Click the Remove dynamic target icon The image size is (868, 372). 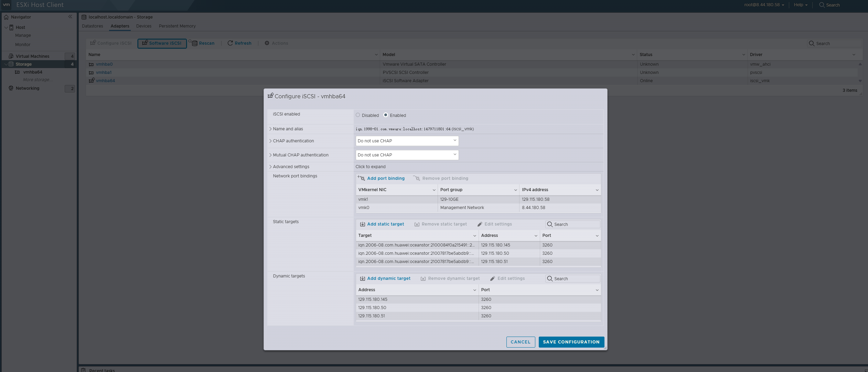click(423, 278)
